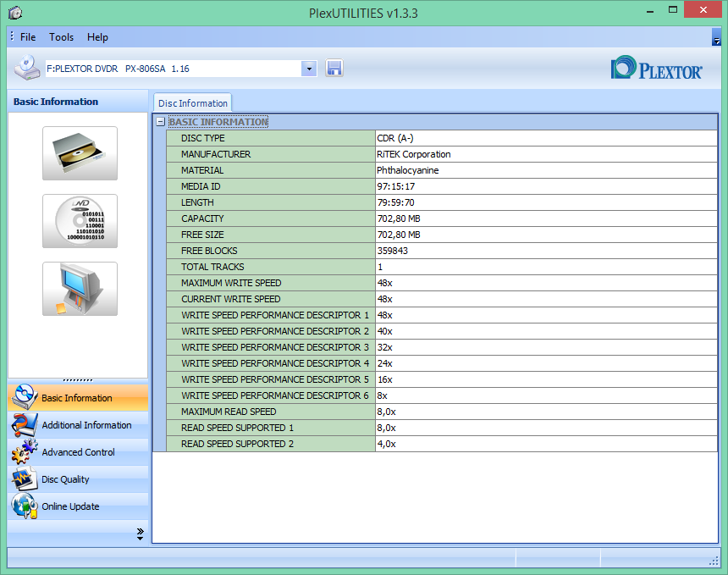Click the 32x value for descriptor 3
The height and width of the screenshot is (575, 728).
click(x=385, y=347)
